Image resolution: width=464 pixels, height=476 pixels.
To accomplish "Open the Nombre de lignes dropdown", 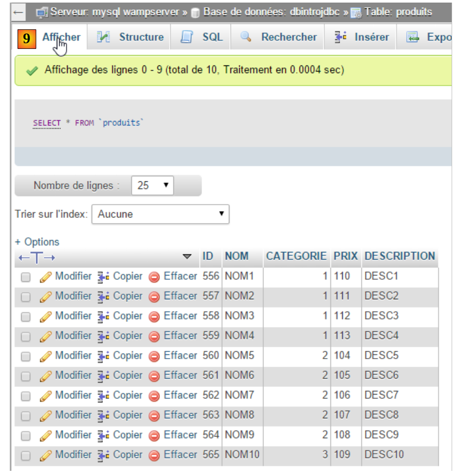I will click(x=153, y=185).
